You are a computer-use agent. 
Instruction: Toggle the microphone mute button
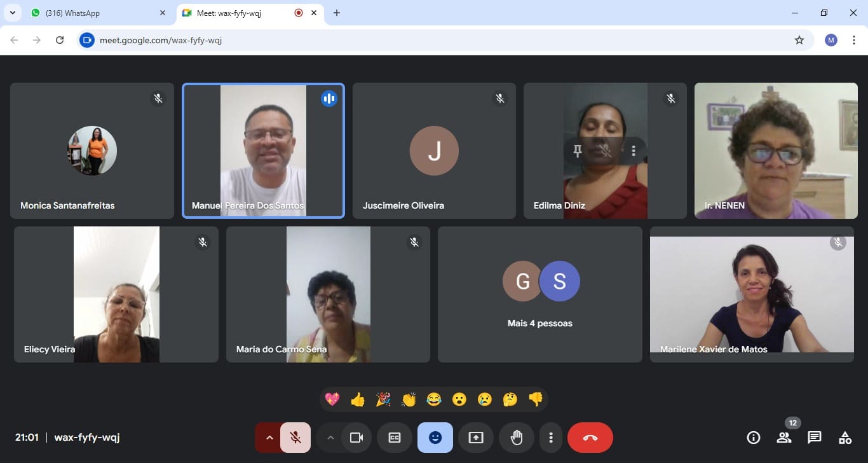(x=295, y=438)
